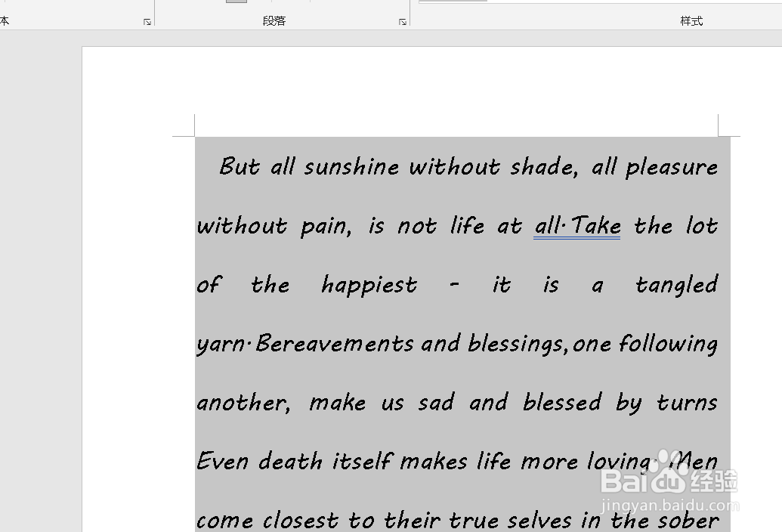Click the word "pleasure" in first line
Viewport: 782px width, 532px height.
pyautogui.click(x=672, y=168)
